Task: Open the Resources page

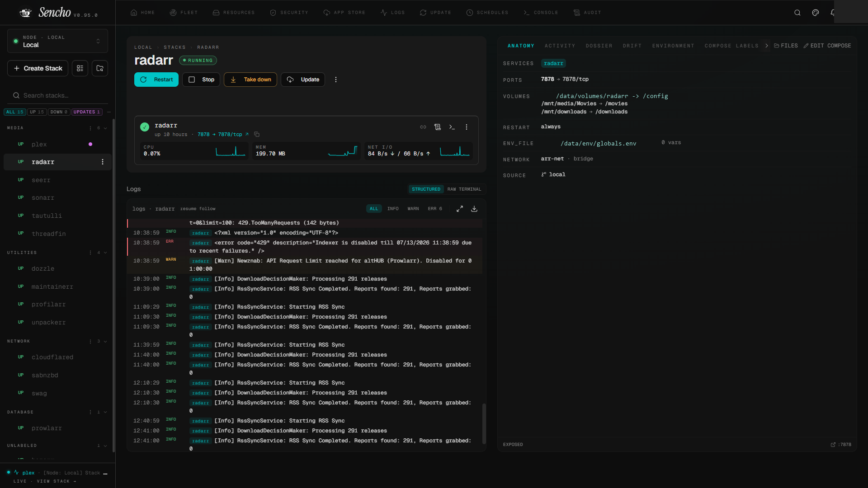Action: point(234,13)
